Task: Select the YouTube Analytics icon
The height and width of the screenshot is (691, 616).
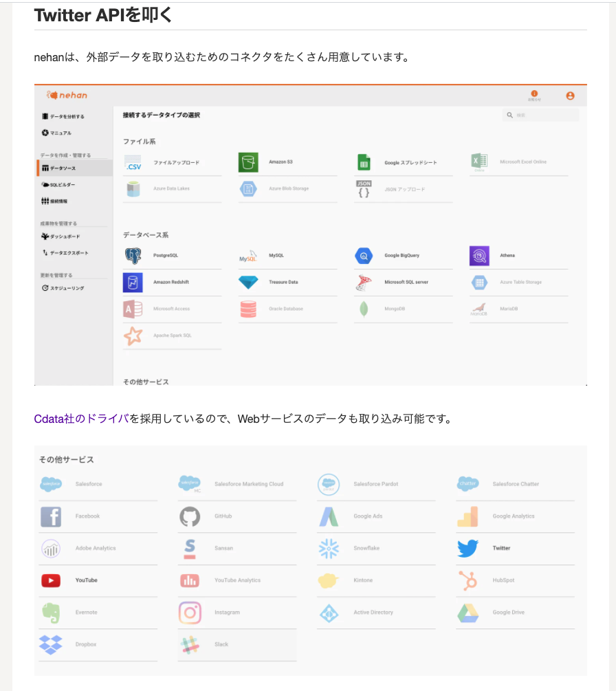Action: (190, 581)
